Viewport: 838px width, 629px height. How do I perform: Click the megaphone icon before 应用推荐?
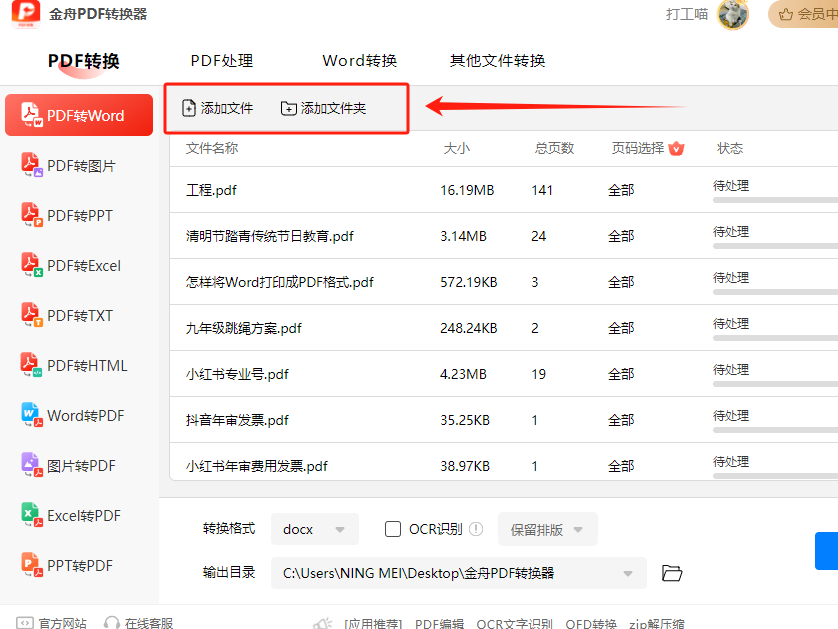(323, 624)
